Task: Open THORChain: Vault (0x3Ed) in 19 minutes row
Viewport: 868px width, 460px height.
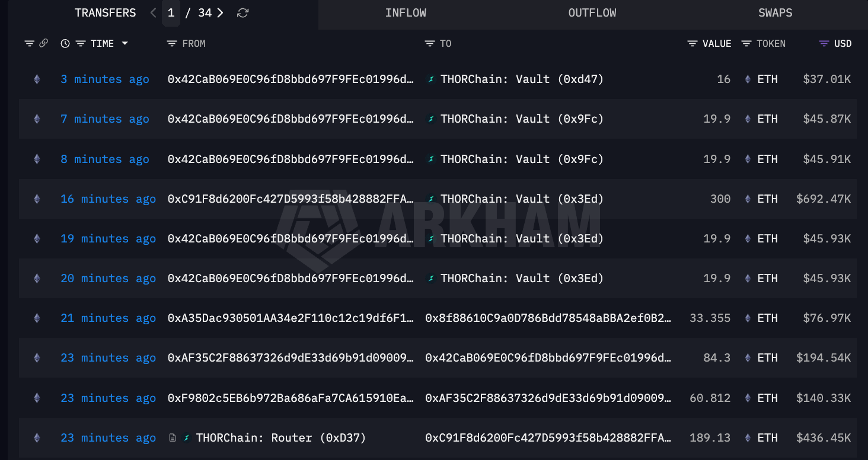Action: pyautogui.click(x=522, y=239)
